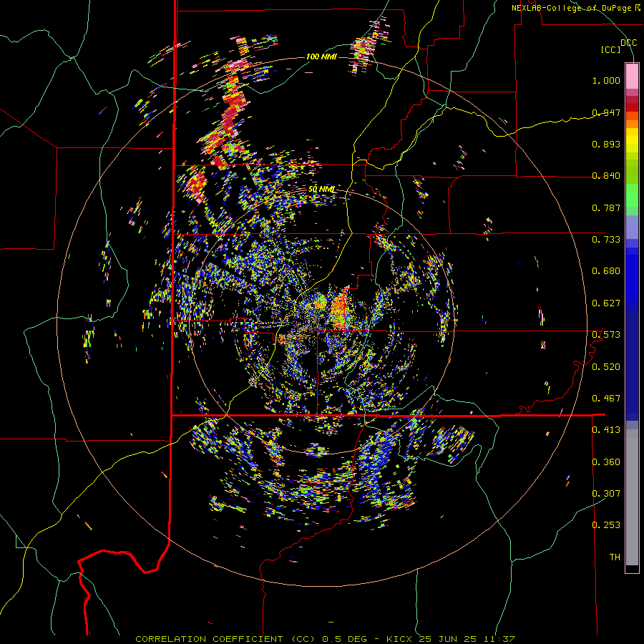Click the 0.680 scale value
The image size is (644, 644).
click(606, 271)
